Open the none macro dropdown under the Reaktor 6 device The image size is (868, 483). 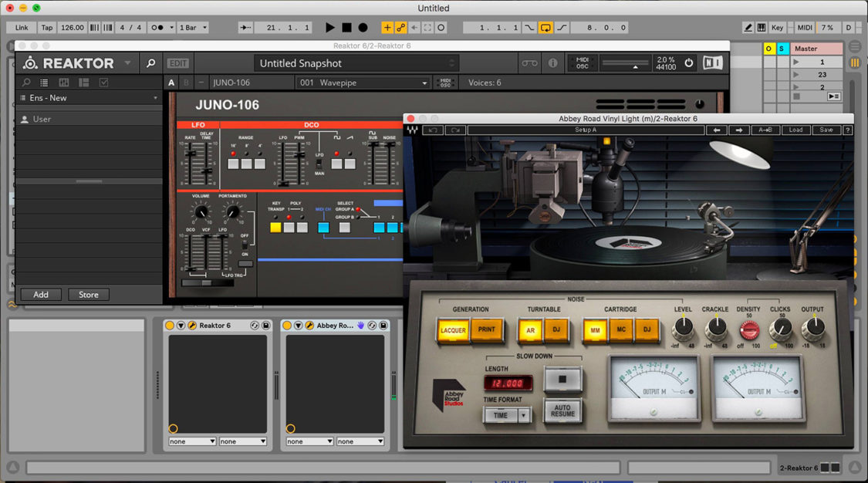191,441
